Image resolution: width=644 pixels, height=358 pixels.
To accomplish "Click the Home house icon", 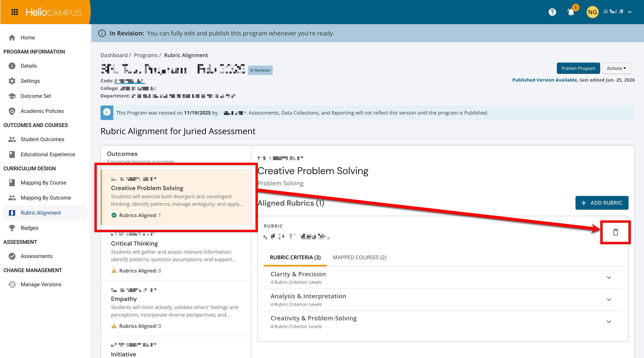I will click(x=12, y=37).
